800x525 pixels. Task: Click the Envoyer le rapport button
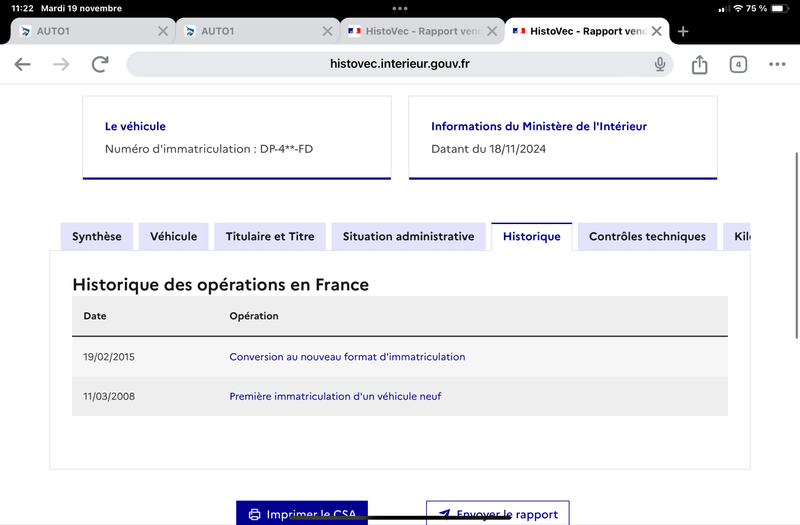tap(498, 513)
